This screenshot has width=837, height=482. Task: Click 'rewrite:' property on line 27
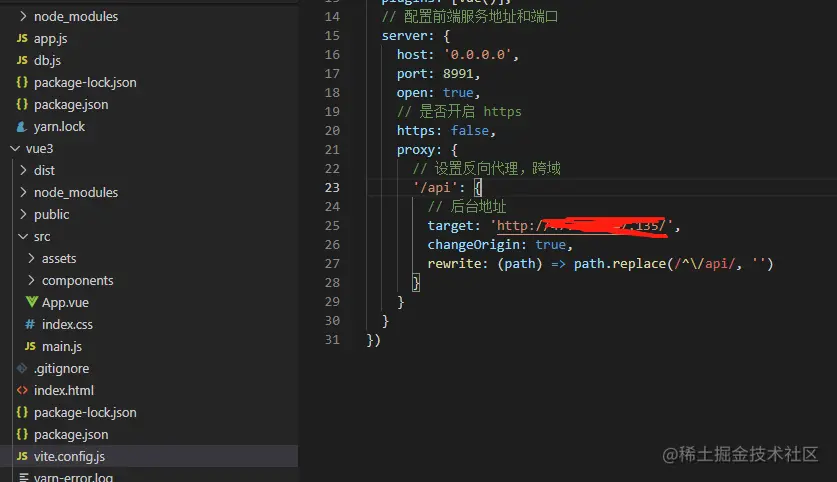point(457,264)
